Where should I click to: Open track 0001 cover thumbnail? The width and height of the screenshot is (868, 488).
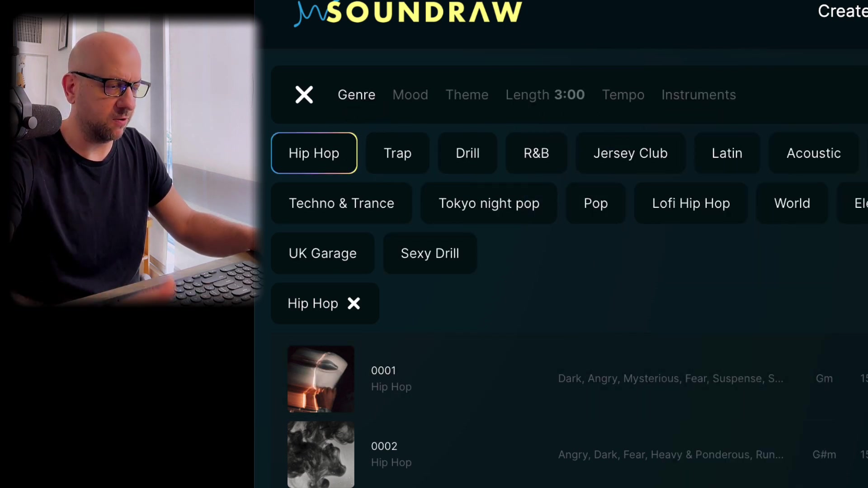point(321,379)
